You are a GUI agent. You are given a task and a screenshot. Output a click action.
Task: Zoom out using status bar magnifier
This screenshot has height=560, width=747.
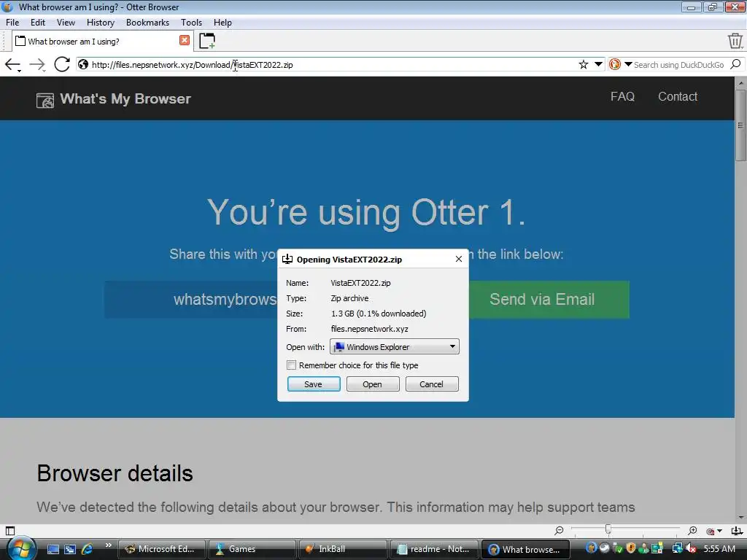(x=559, y=530)
